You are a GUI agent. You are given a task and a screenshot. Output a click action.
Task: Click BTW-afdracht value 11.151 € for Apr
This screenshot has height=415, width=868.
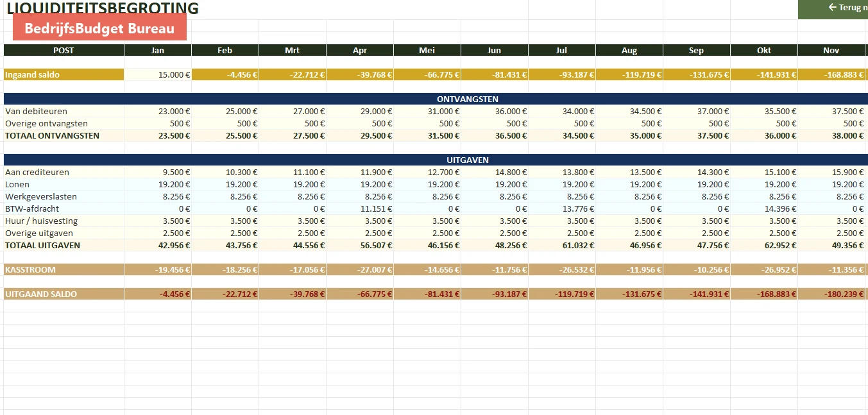coord(360,208)
